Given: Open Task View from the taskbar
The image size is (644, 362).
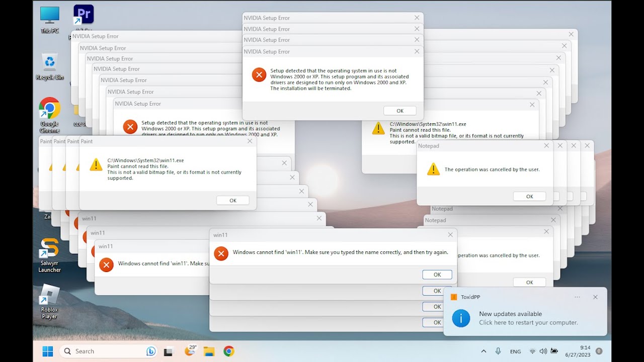Looking at the screenshot, I should pos(169,351).
